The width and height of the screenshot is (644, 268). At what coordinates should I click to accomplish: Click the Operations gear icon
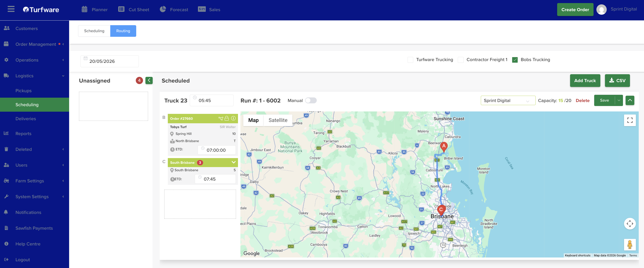[6, 60]
